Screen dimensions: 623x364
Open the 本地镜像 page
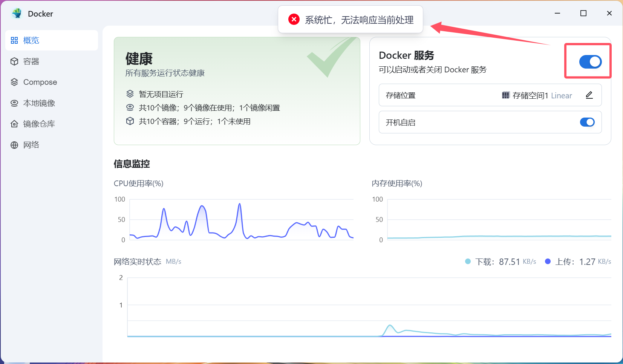pyautogui.click(x=52, y=103)
